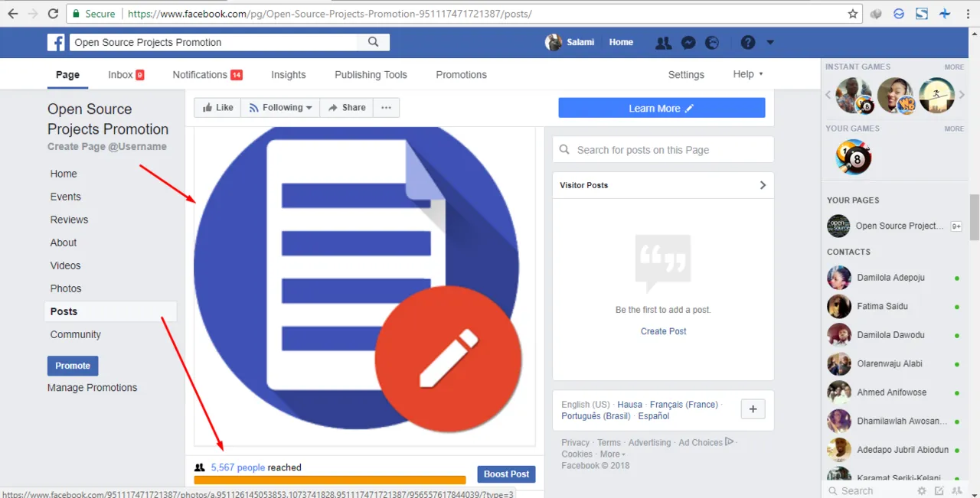
Task: Open the Messenger icon in header
Action: point(688,43)
